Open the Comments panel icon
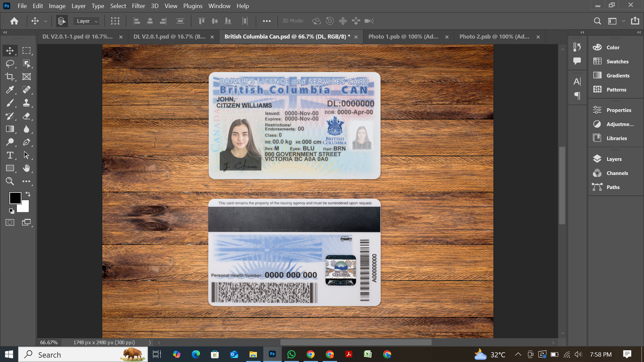The width and height of the screenshot is (644, 362). coord(577,61)
